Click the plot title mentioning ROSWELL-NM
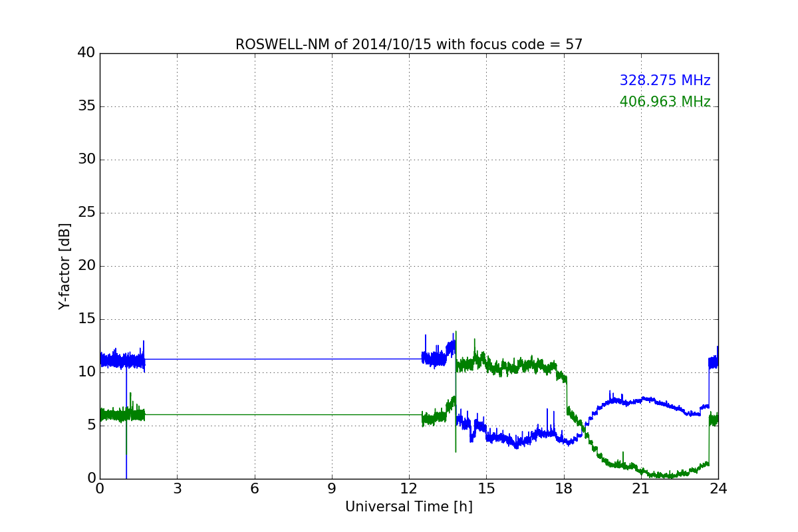The image size is (798, 532). [409, 45]
